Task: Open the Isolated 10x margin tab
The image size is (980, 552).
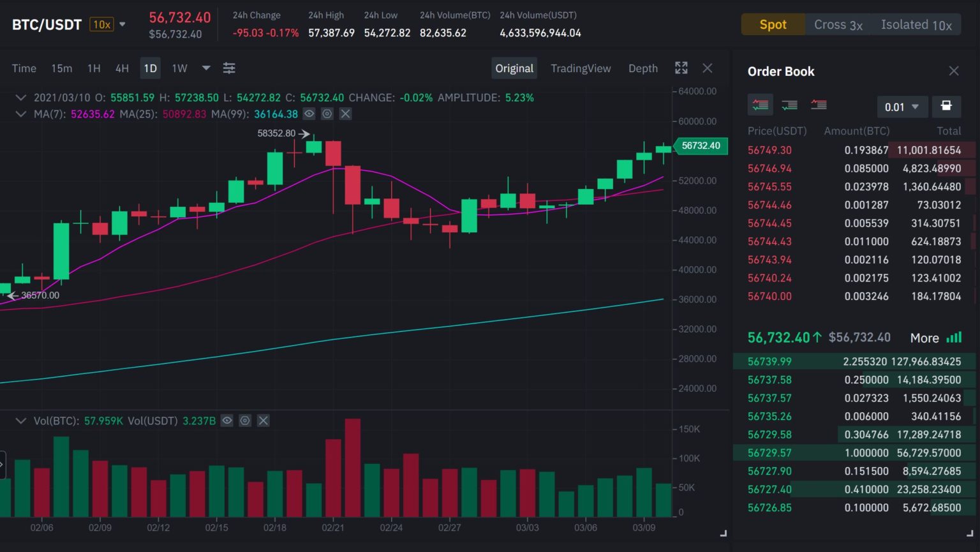Action: click(916, 24)
